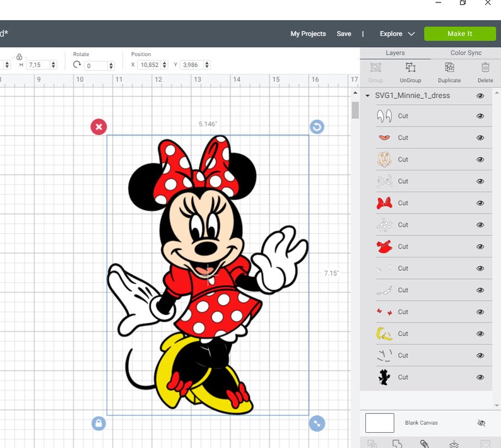Click the Flatten icon at panel bottom

click(454, 444)
